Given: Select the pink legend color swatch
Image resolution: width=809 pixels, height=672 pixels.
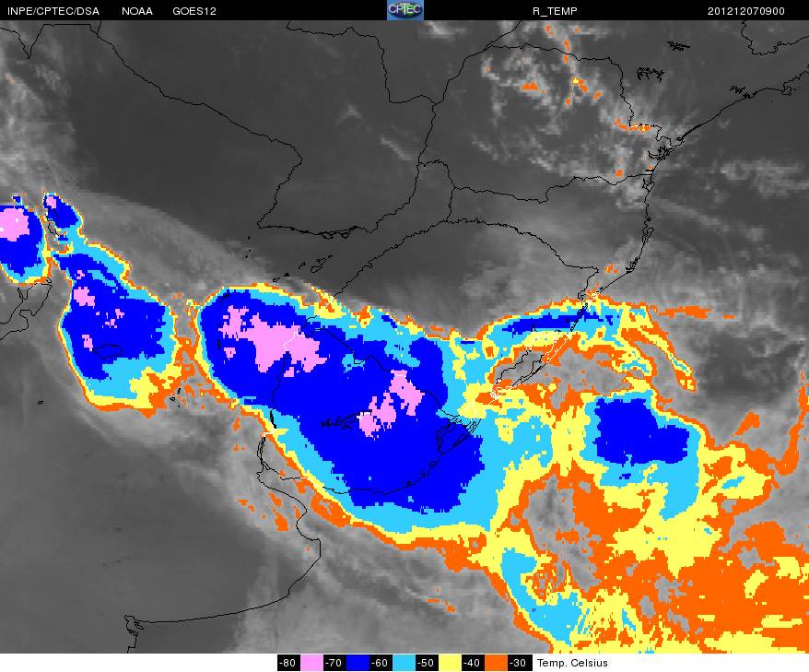Looking at the screenshot, I should (311, 663).
